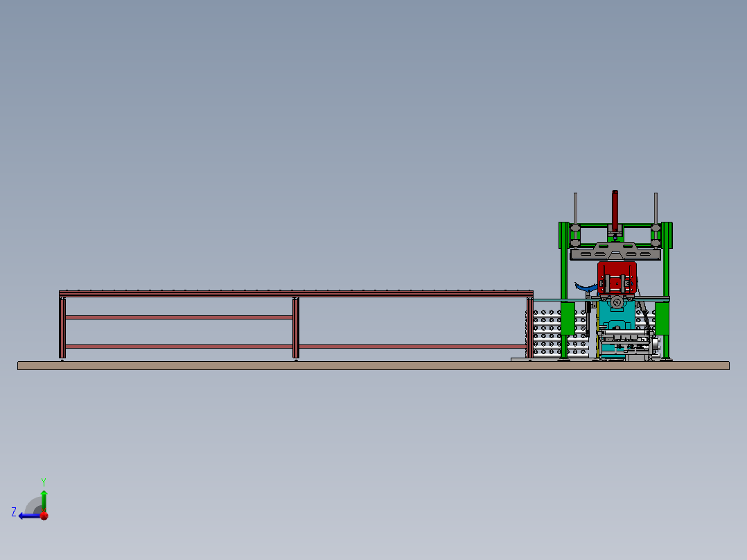Select the red origin sphere of the triad
This screenshot has width=747, height=560.
44,516
